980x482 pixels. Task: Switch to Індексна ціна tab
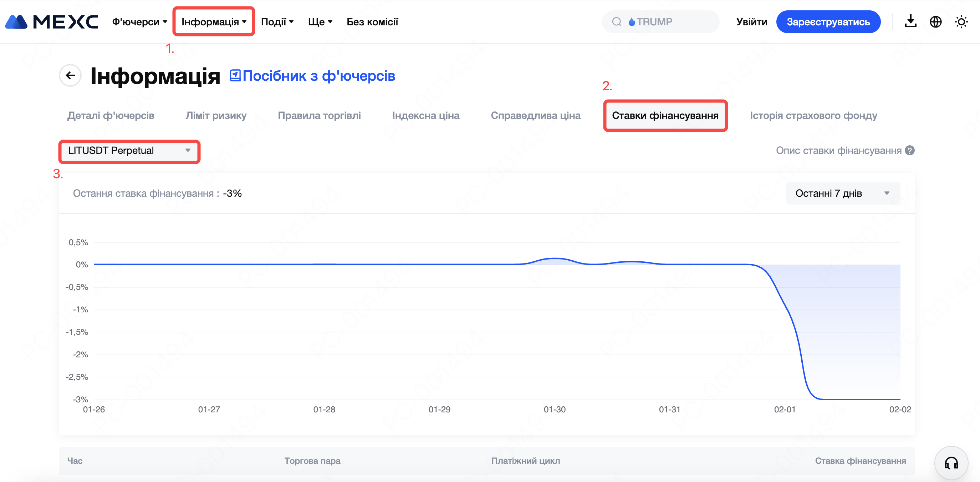pyautogui.click(x=426, y=115)
